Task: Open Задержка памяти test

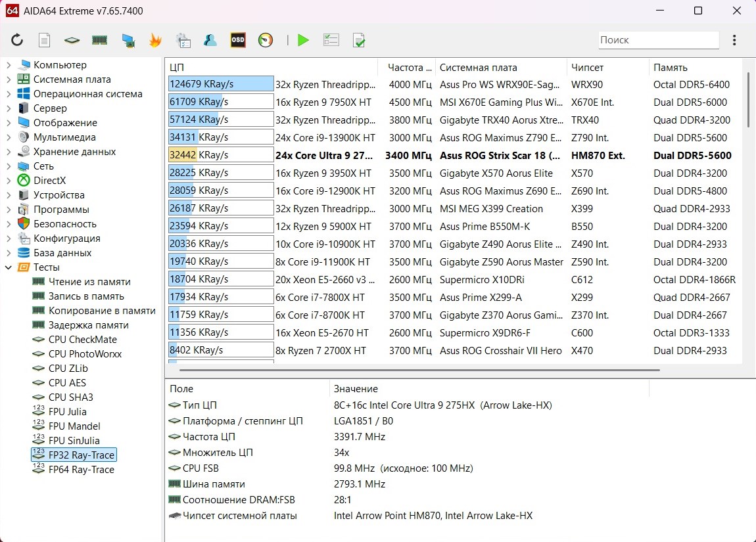Action: [88, 325]
